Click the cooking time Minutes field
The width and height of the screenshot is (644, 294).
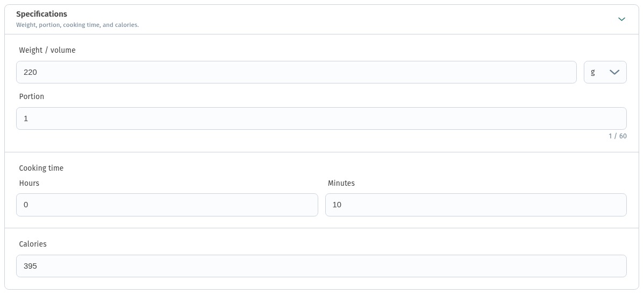click(x=476, y=205)
